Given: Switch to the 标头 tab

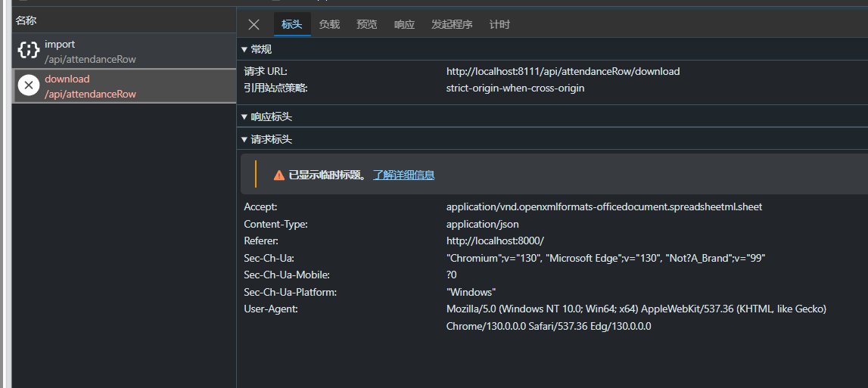Looking at the screenshot, I should point(292,24).
